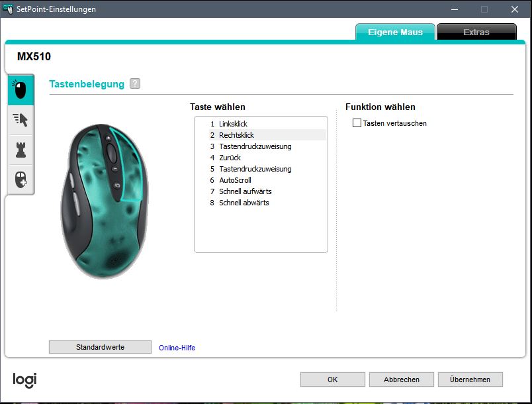Select button 3 Tastendruckzuweisung

tap(267, 146)
